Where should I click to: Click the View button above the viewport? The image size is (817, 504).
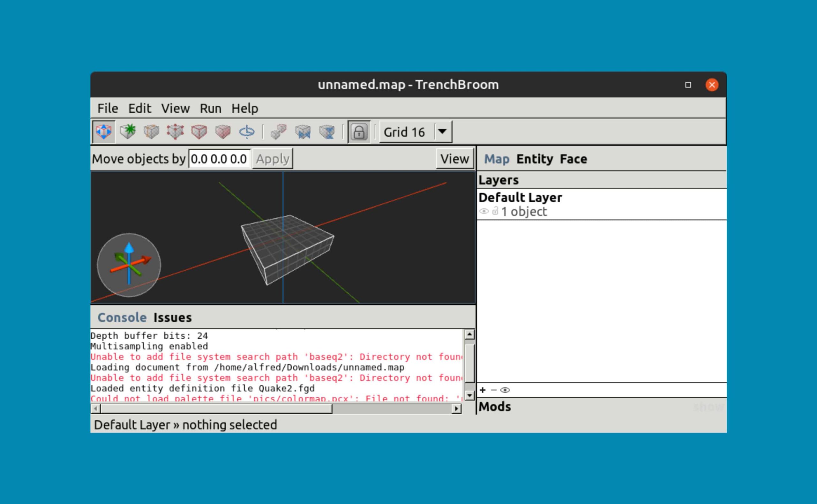pyautogui.click(x=455, y=159)
